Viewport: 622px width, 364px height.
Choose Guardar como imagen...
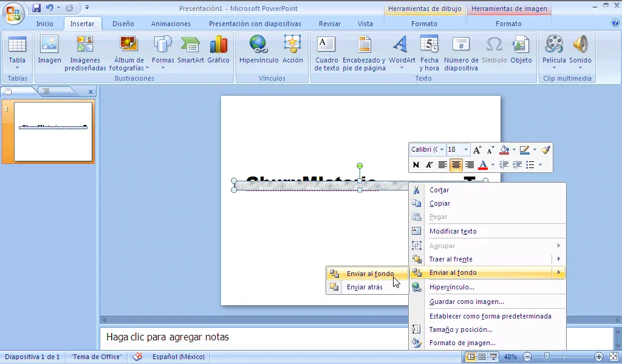pyautogui.click(x=487, y=302)
